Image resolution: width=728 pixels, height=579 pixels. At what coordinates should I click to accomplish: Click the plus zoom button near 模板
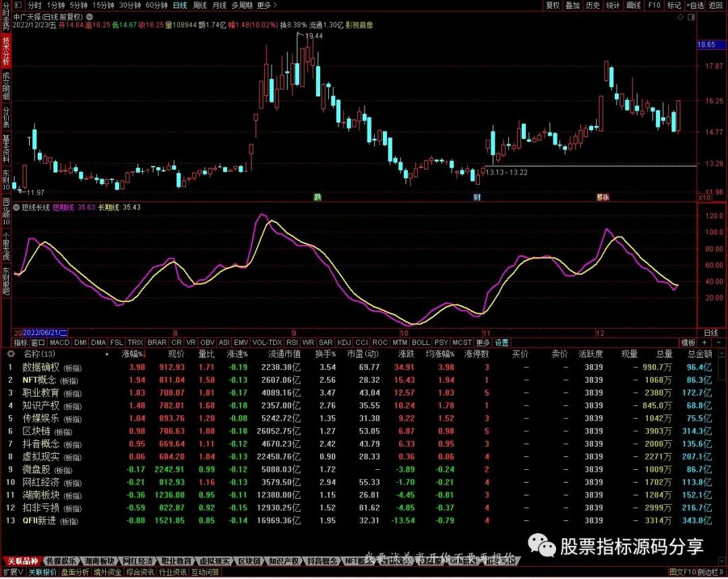(x=704, y=342)
